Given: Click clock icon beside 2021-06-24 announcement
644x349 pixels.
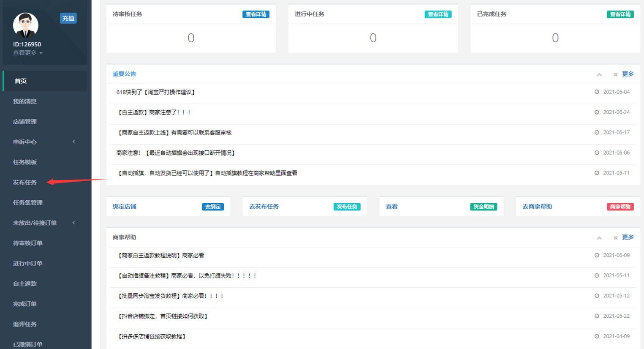Looking at the screenshot, I should coord(597,112).
